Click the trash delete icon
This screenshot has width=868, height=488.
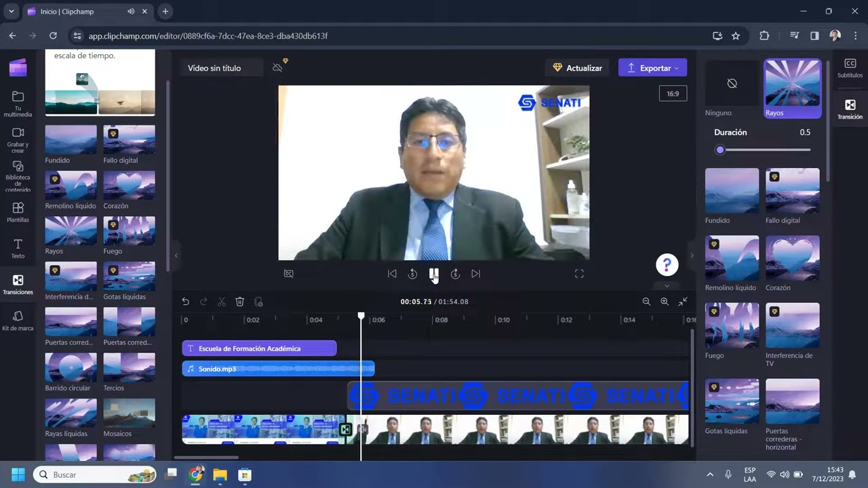[239, 302]
